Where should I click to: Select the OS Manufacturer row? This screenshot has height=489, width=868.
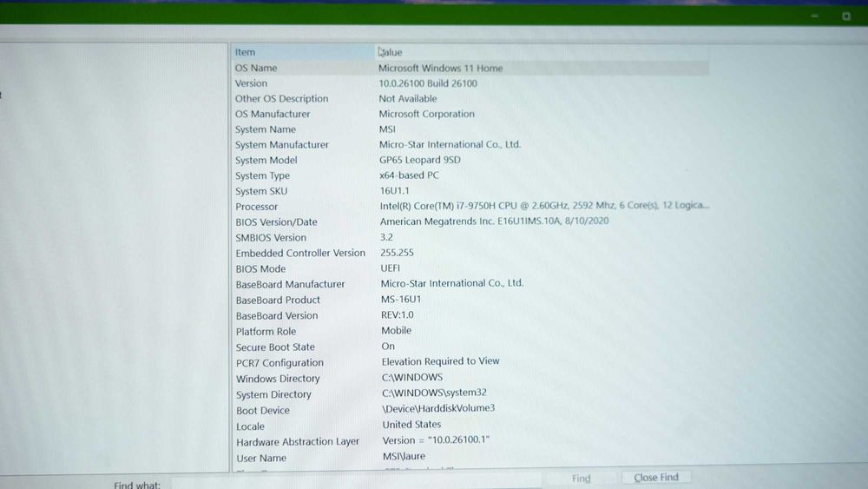tap(273, 114)
